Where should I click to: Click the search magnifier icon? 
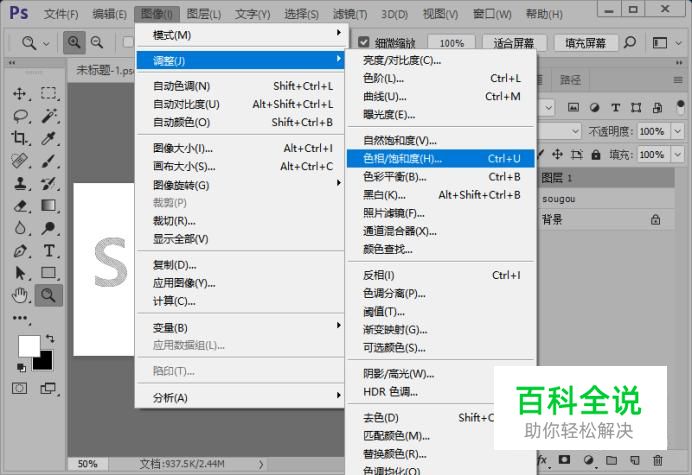pyautogui.click(x=630, y=43)
